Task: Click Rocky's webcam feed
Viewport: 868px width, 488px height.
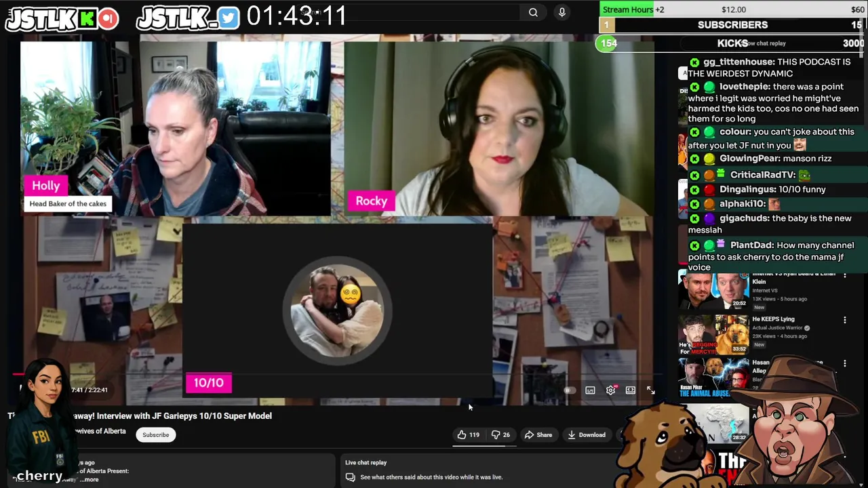Action: click(x=499, y=128)
